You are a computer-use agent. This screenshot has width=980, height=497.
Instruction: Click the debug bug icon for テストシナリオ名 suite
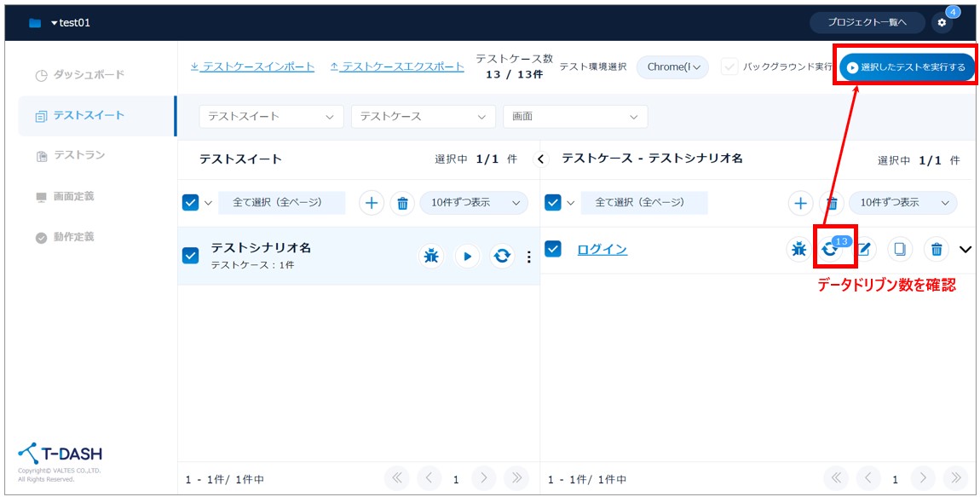click(x=432, y=256)
